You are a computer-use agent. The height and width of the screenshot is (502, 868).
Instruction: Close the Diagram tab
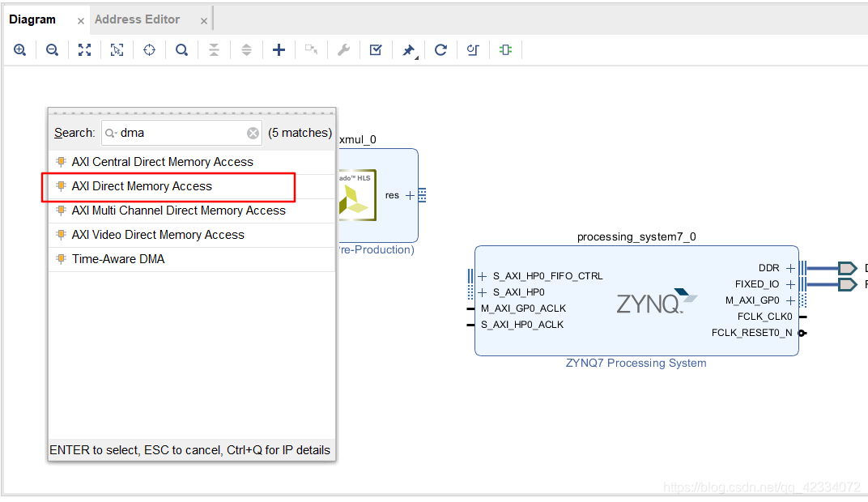[x=81, y=21]
